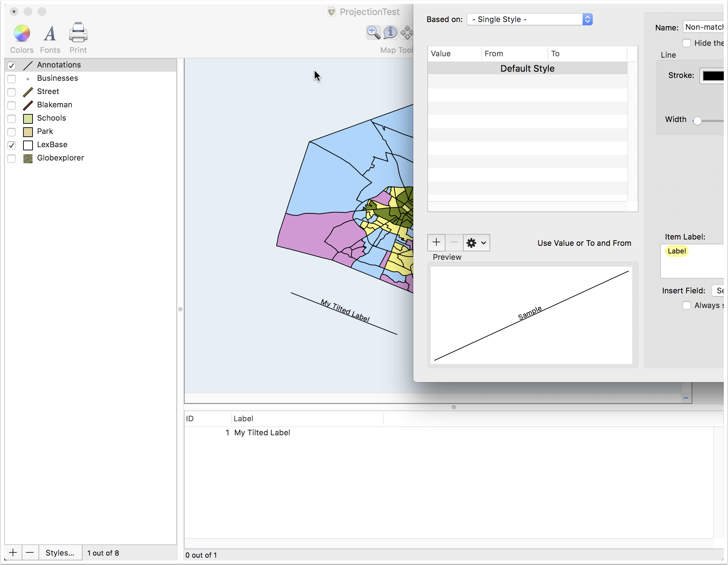Select the info identify map tool
Viewport: 728px width, 565px height.
[390, 33]
